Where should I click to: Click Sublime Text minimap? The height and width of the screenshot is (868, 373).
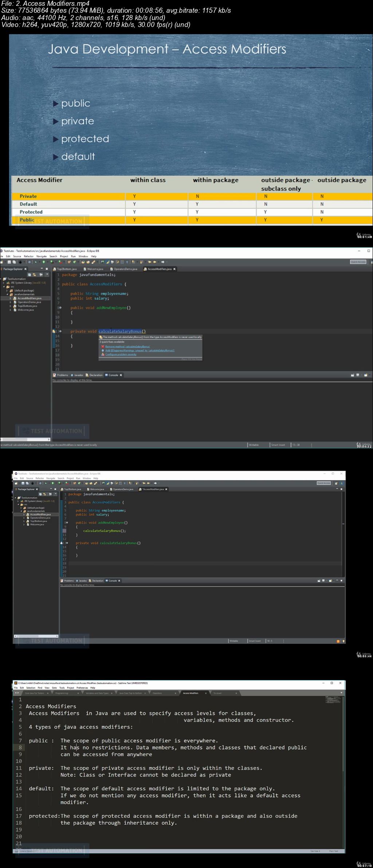click(x=333, y=700)
